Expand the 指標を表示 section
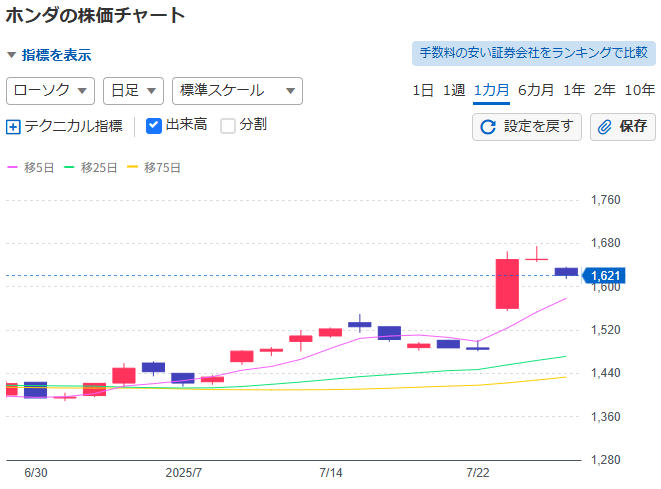661x489 pixels. 49,55
